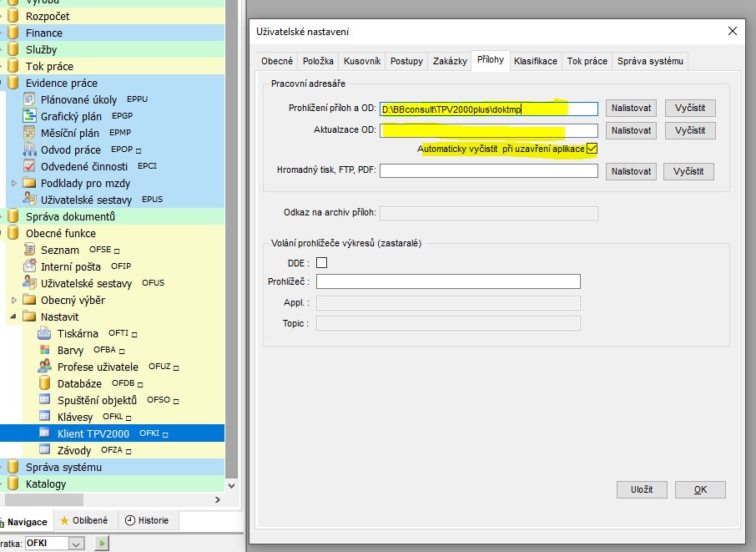Image resolution: width=756 pixels, height=552 pixels.
Task: Click the Klávesy icon
Action: 44,416
